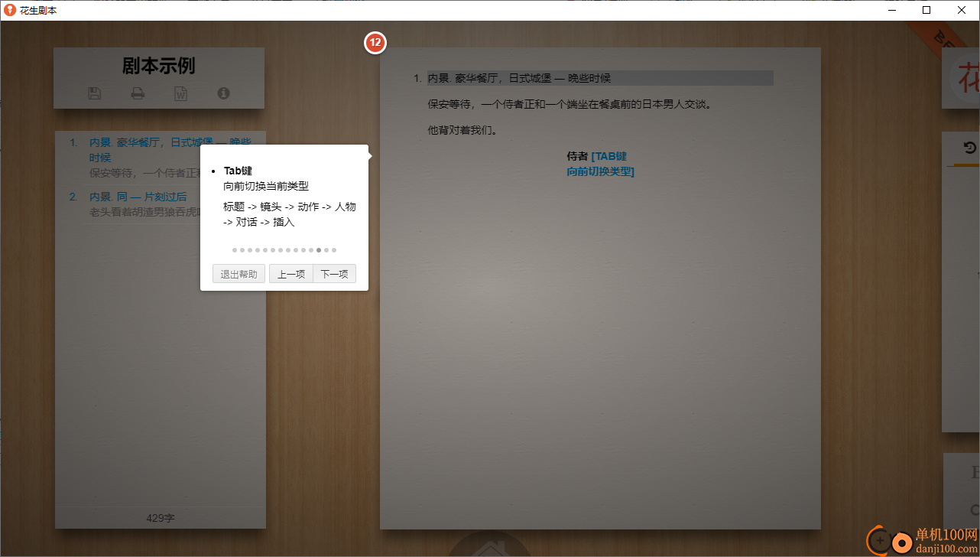This screenshot has height=557, width=980.
Task: Click the highlighted scene heading in the editor
Action: (600, 78)
